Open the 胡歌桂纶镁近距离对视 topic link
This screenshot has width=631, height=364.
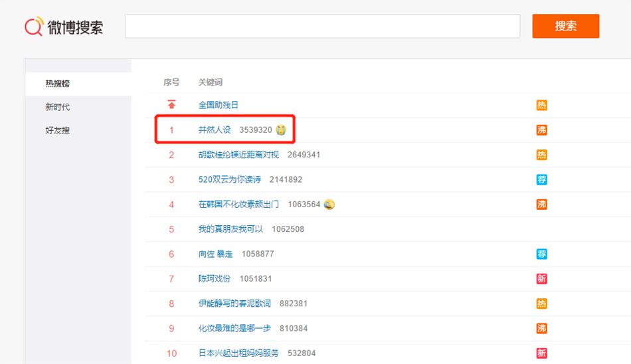coord(238,155)
